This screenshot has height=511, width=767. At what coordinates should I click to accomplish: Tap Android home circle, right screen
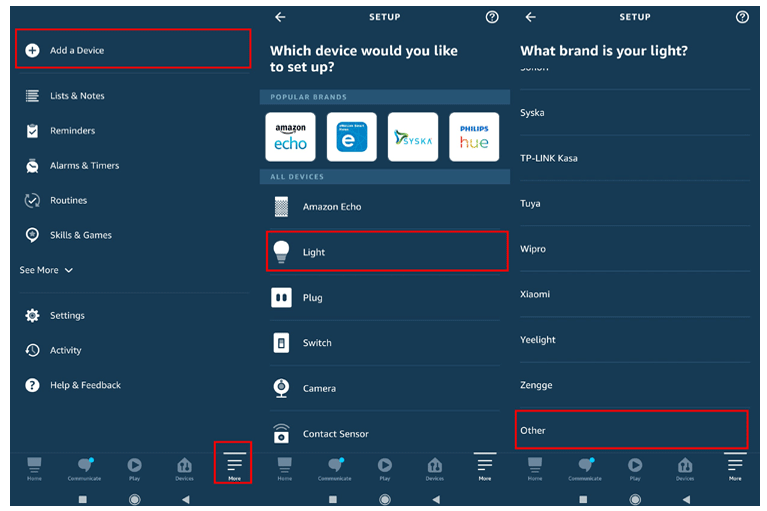click(x=635, y=499)
